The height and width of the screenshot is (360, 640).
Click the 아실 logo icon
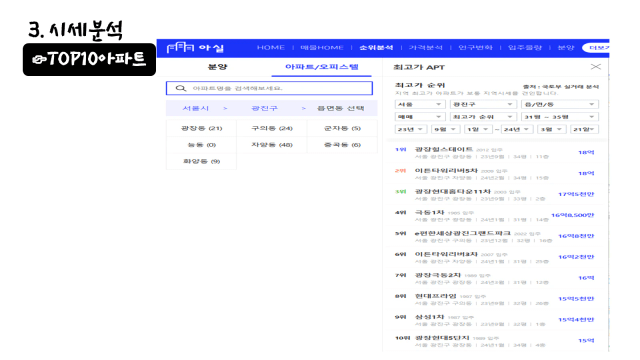pos(180,48)
